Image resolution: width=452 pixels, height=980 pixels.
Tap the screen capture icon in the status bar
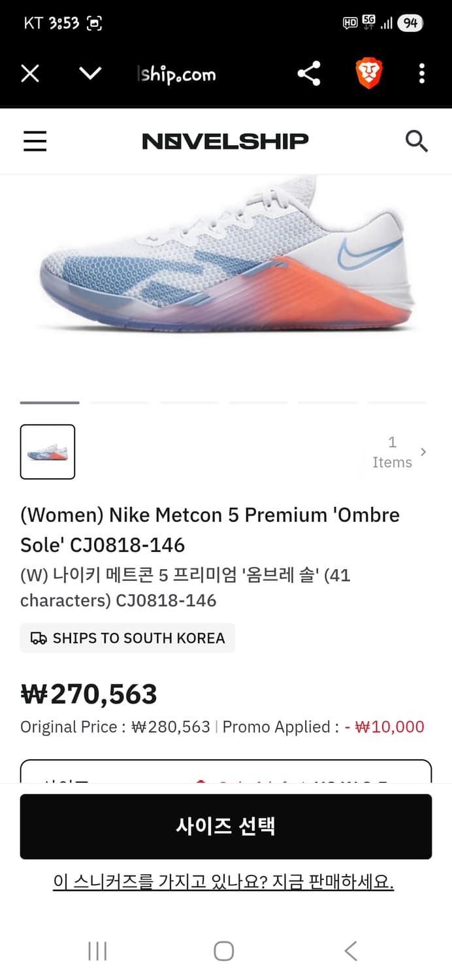92,22
